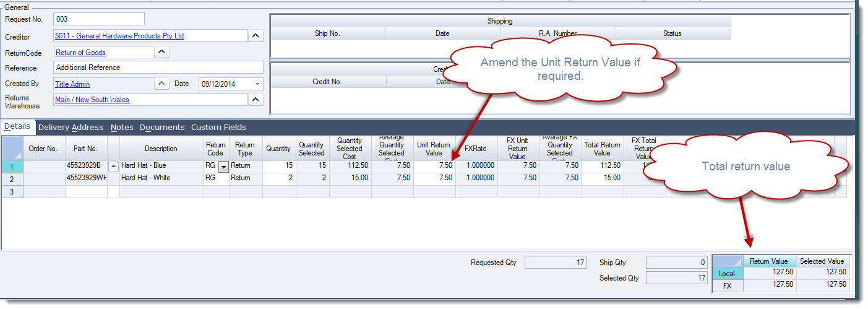Expand the Creditor lookup arrow button
Image resolution: width=868 pixels, height=309 pixels.
coord(256,36)
